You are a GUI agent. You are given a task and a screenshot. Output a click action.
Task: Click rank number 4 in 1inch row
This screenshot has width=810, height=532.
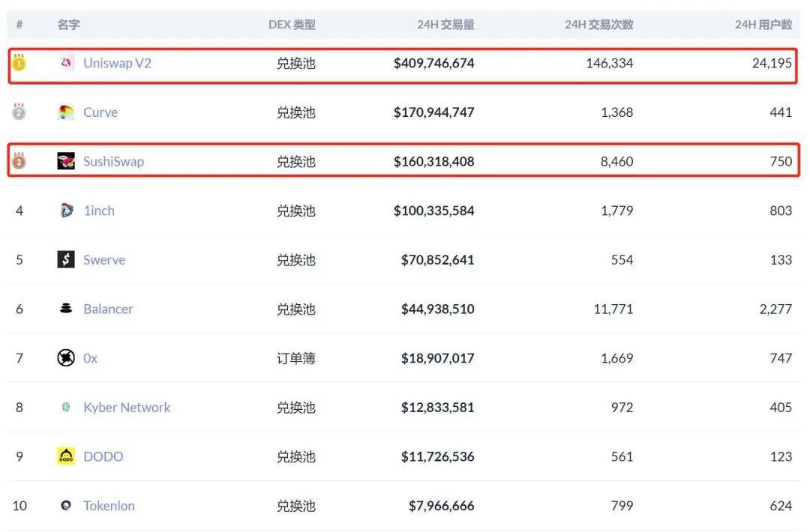(x=19, y=211)
